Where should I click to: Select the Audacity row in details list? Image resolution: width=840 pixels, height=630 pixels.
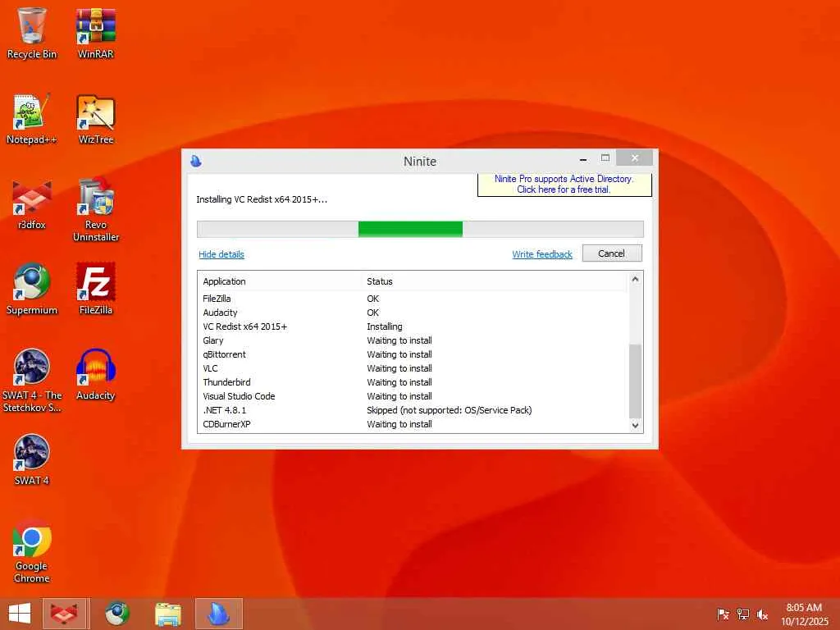[x=413, y=313]
